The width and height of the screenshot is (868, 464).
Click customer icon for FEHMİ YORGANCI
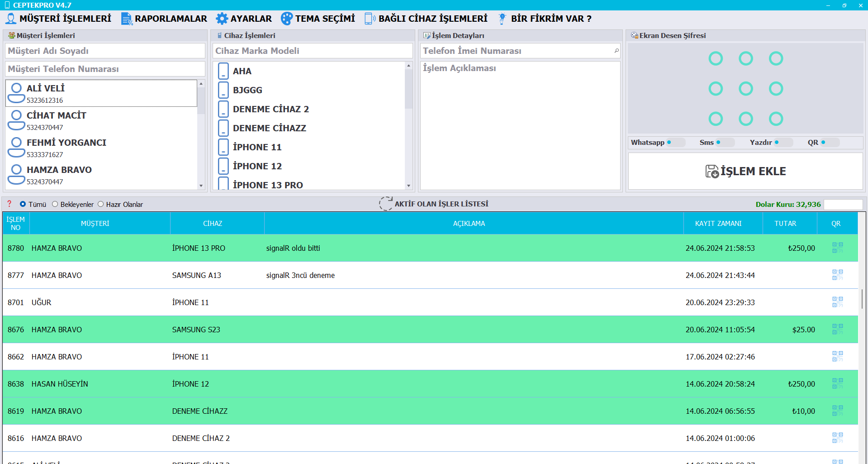coord(16,147)
